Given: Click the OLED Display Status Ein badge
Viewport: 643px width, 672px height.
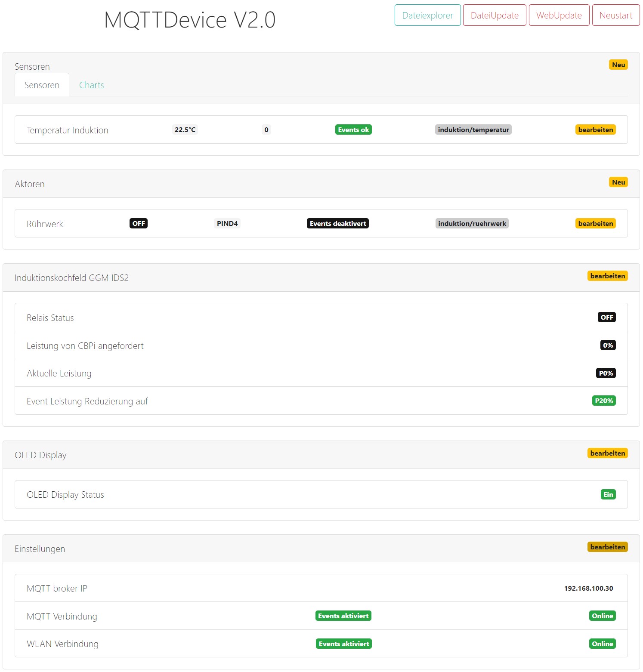Looking at the screenshot, I should (608, 495).
